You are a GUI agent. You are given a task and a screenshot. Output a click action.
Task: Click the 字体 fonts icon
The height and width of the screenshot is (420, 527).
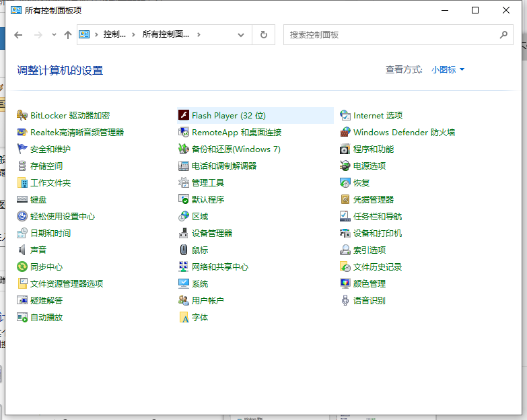click(183, 318)
